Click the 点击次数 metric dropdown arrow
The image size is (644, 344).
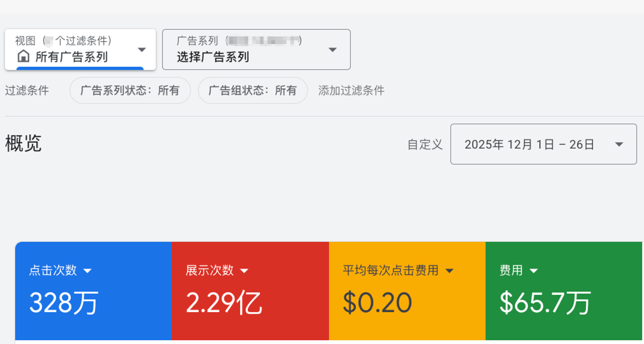[88, 271]
